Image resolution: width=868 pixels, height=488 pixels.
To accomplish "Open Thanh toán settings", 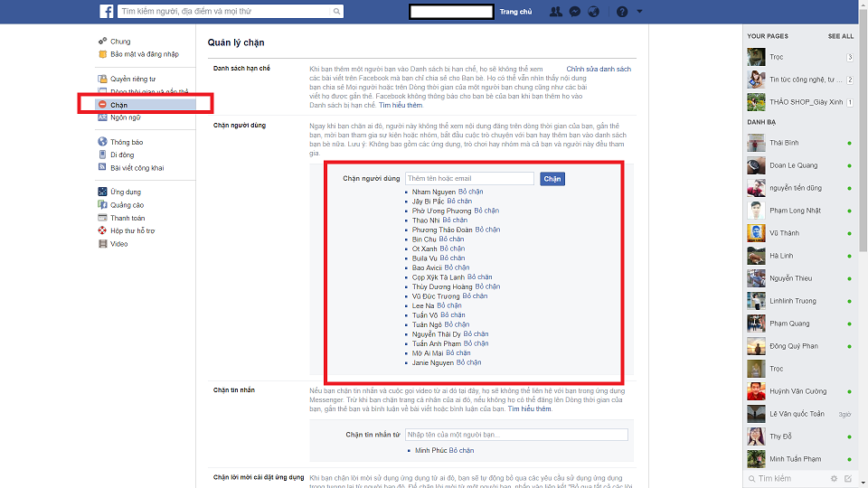I will tap(127, 218).
